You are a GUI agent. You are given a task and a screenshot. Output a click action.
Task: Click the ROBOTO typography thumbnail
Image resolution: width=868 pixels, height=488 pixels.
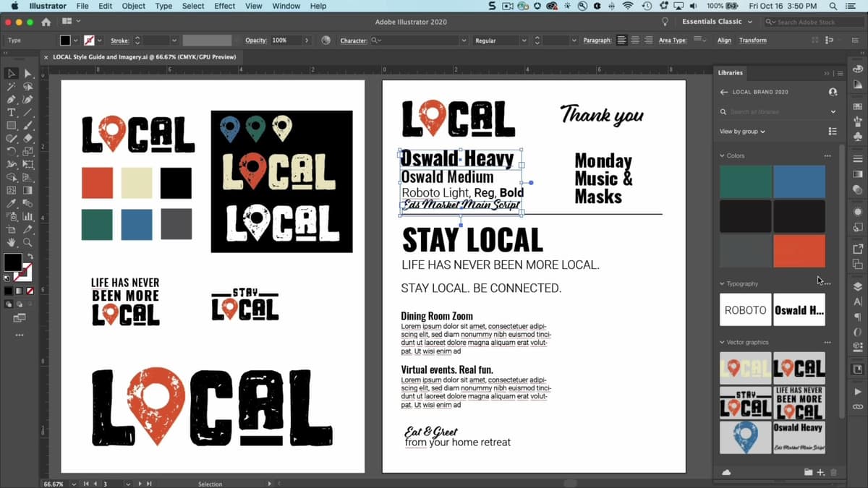tap(745, 309)
